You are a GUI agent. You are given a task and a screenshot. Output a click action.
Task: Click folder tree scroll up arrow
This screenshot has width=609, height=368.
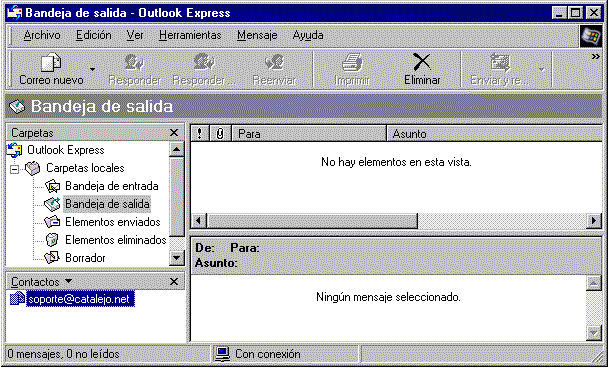(x=177, y=150)
